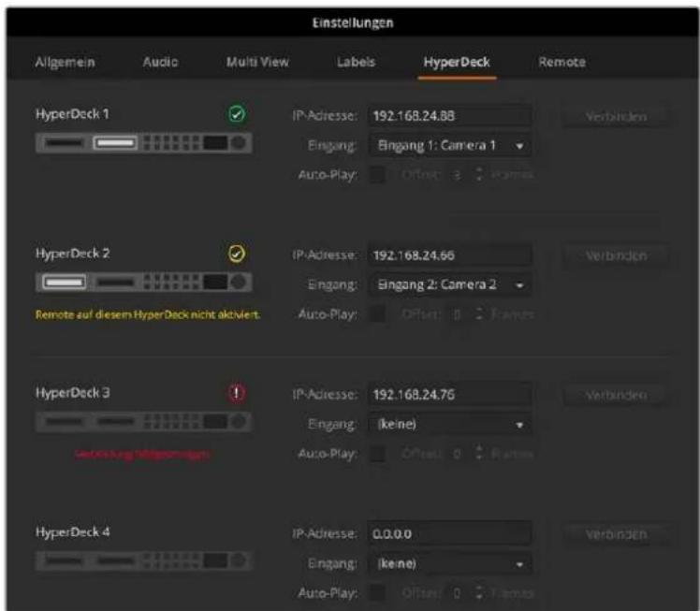Click the Verbinden button for HyperDeck 4
700x611 pixels.
(x=616, y=534)
